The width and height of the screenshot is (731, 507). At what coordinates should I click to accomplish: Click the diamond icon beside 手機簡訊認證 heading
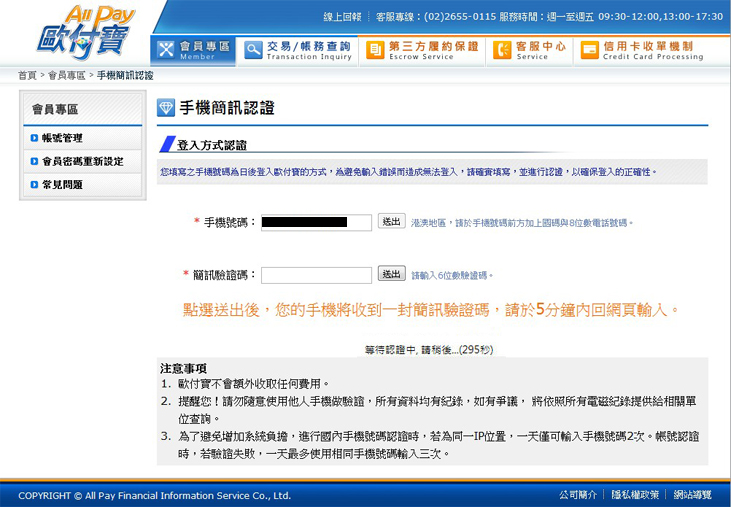[x=166, y=108]
